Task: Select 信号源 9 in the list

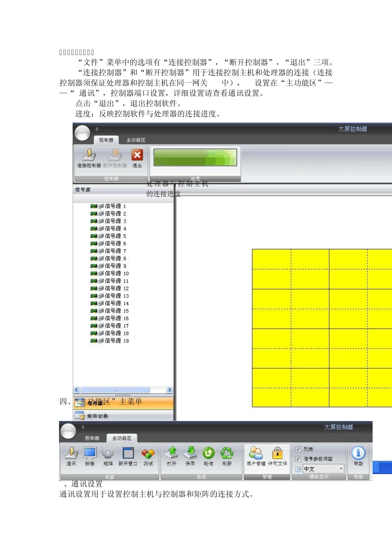Action: [x=108, y=266]
